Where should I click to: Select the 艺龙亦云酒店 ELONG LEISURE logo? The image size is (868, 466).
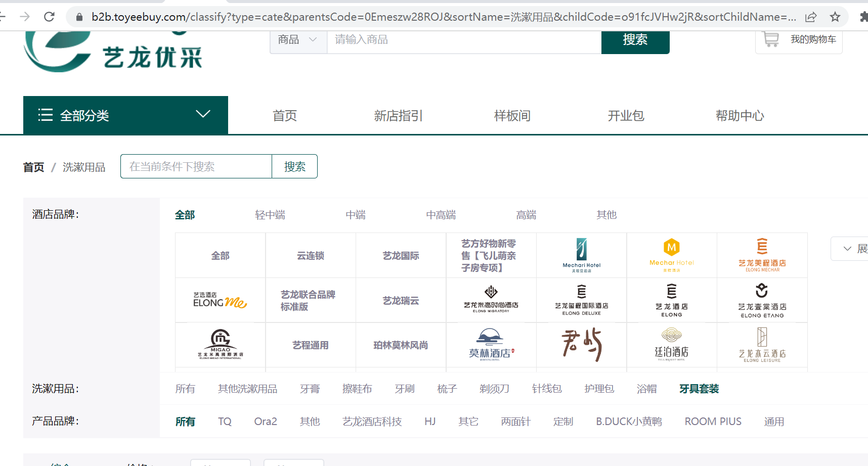coord(762,345)
